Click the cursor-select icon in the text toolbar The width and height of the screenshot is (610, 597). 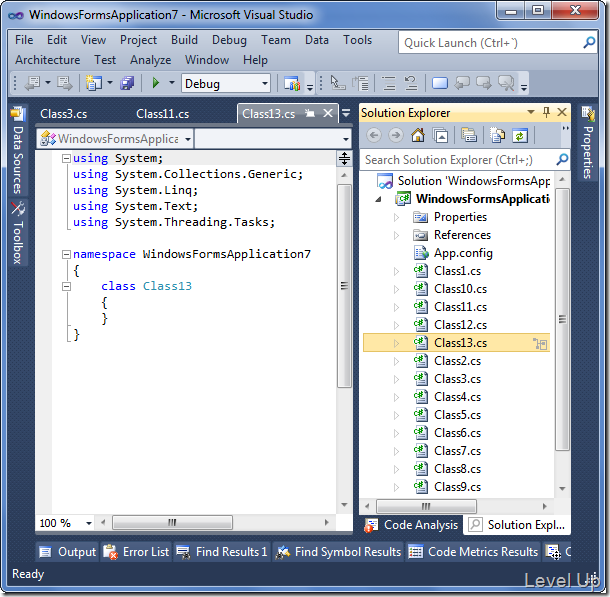tap(337, 83)
